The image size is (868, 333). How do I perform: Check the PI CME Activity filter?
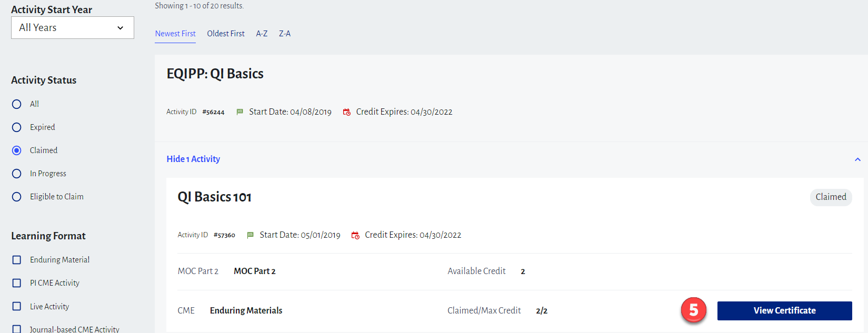click(x=17, y=283)
